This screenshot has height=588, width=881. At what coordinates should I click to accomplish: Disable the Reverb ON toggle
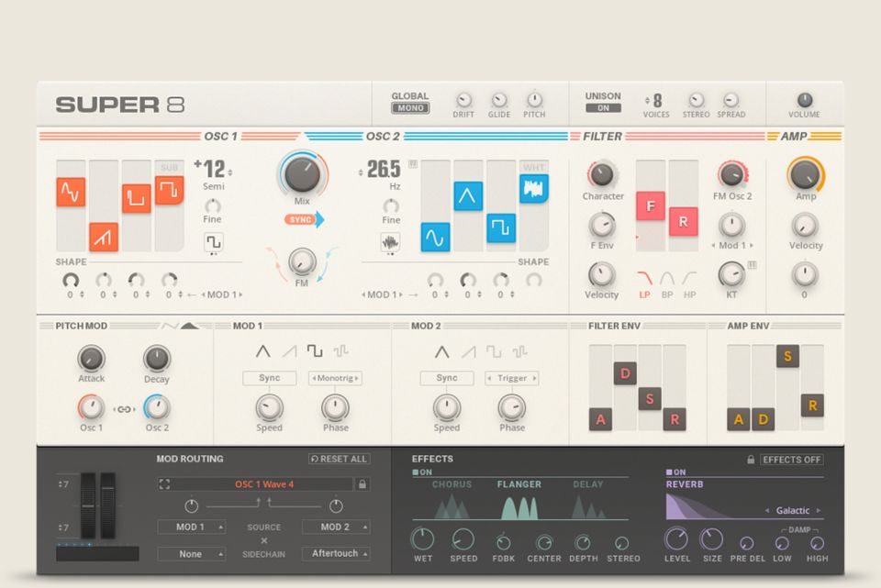677,472
